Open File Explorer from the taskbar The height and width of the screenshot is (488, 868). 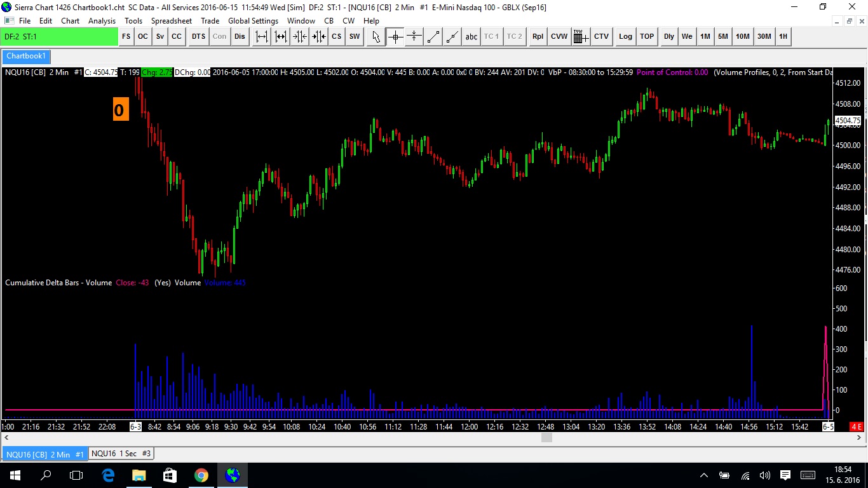139,475
